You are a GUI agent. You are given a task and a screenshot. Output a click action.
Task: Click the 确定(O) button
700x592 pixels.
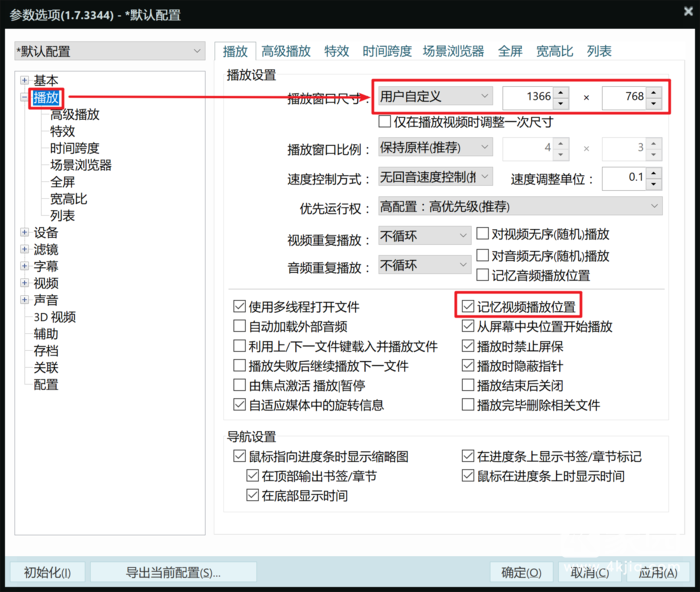[521, 572]
